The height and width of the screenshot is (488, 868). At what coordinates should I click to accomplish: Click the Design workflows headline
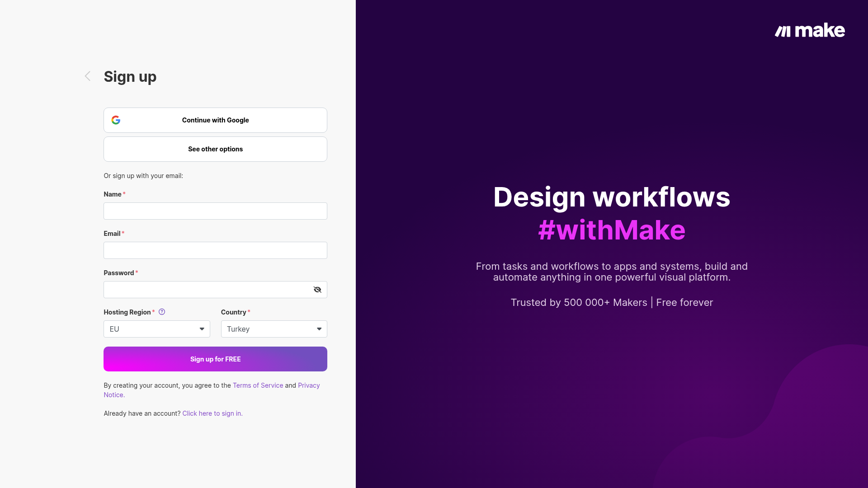tap(612, 197)
